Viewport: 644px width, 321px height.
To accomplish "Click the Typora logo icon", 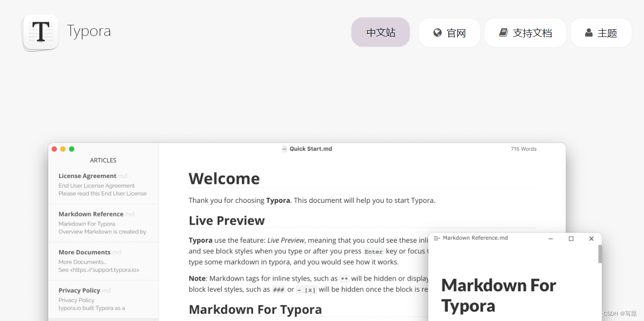I will [x=40, y=32].
